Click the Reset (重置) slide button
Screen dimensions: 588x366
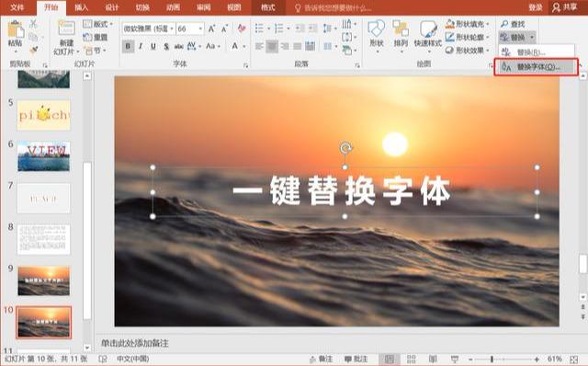(96, 37)
